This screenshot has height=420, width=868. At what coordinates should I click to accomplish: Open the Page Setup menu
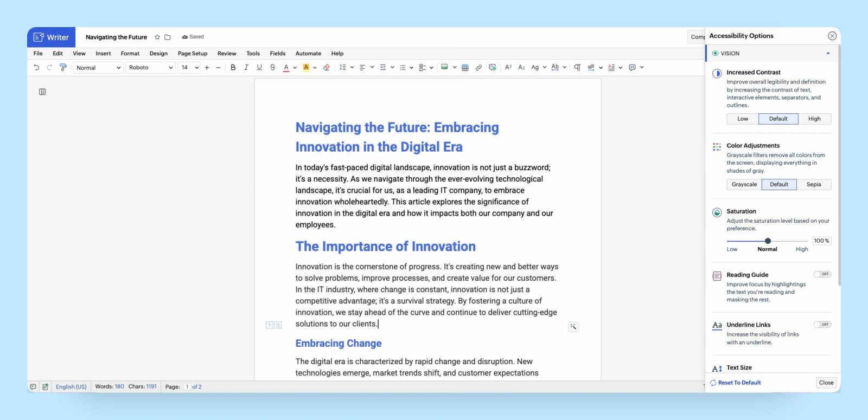point(193,53)
